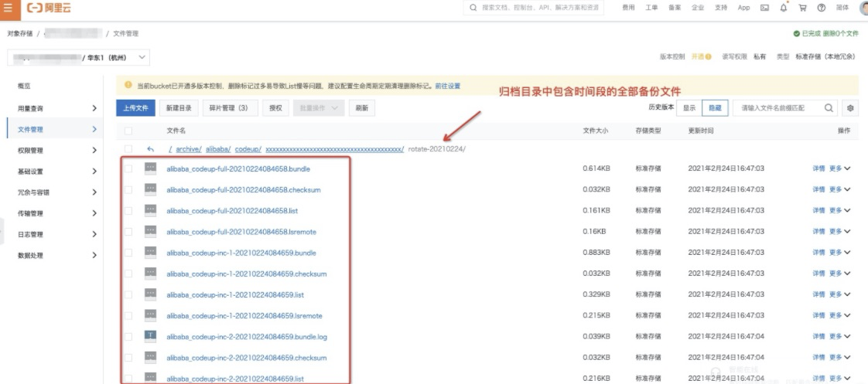The height and width of the screenshot is (384, 868).
Task: Check the box for full-20210224084658.checksum
Action: pyautogui.click(x=128, y=189)
